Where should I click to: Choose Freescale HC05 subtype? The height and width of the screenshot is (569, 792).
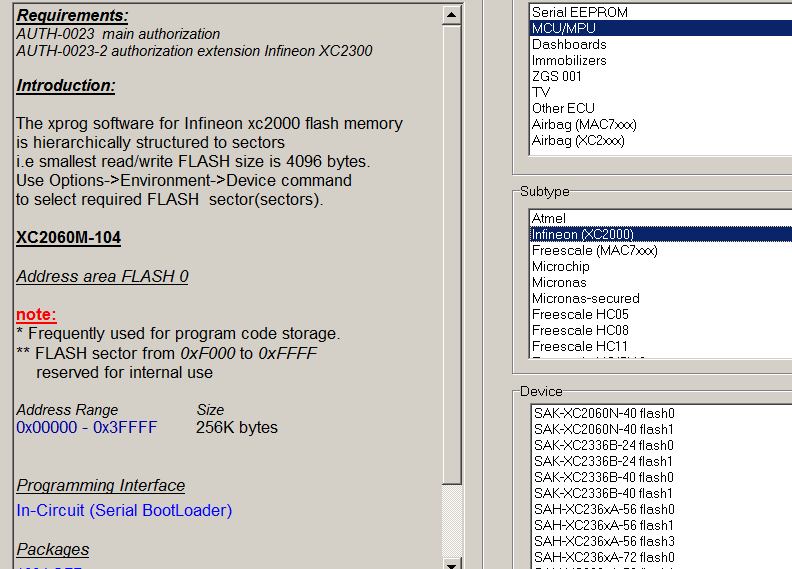click(661, 315)
